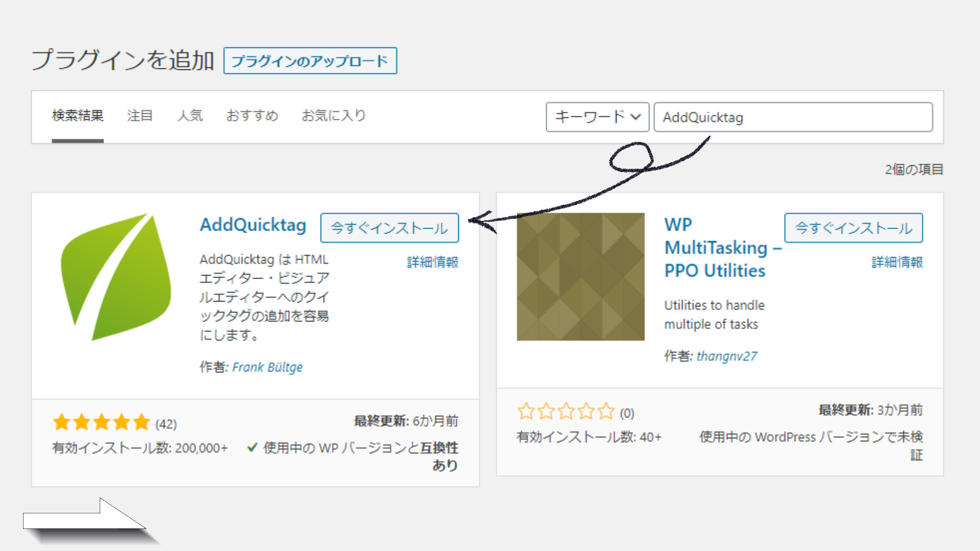Open the おすすめ tab

(252, 116)
